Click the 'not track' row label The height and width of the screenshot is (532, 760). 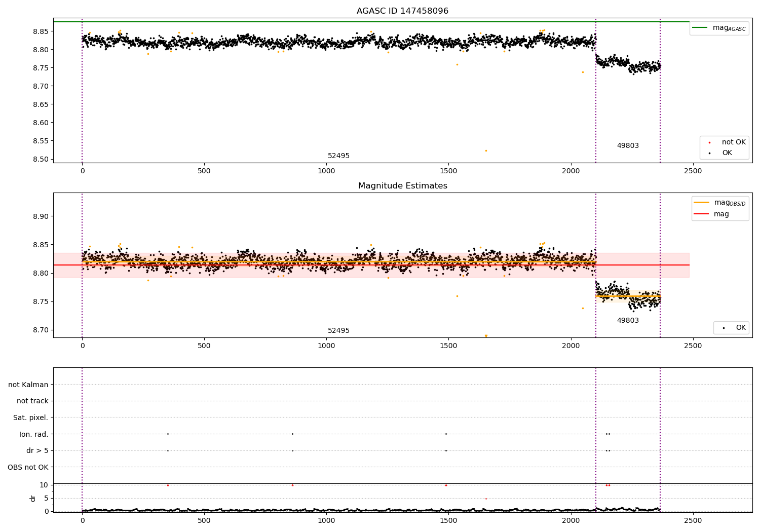click(x=32, y=401)
